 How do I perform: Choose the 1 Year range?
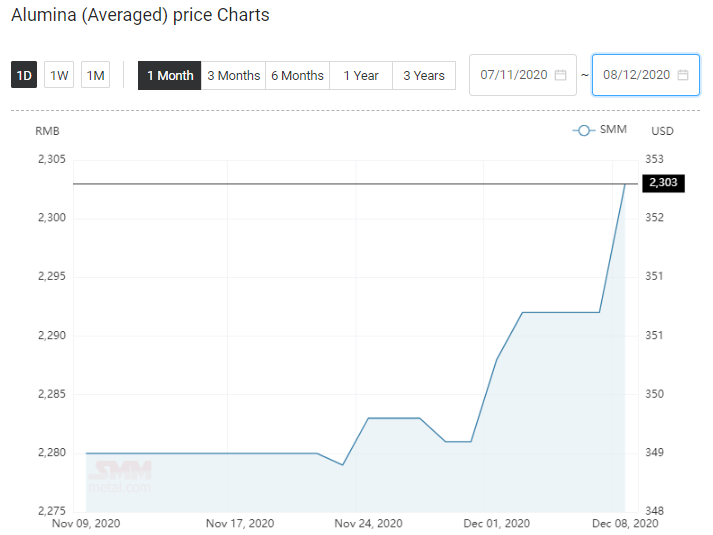[x=361, y=75]
